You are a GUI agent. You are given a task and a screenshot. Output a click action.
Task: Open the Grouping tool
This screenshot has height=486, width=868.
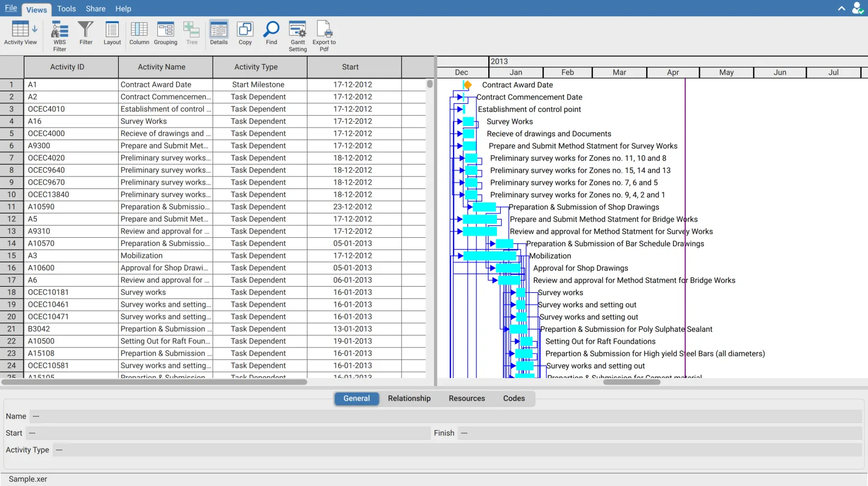point(165,34)
